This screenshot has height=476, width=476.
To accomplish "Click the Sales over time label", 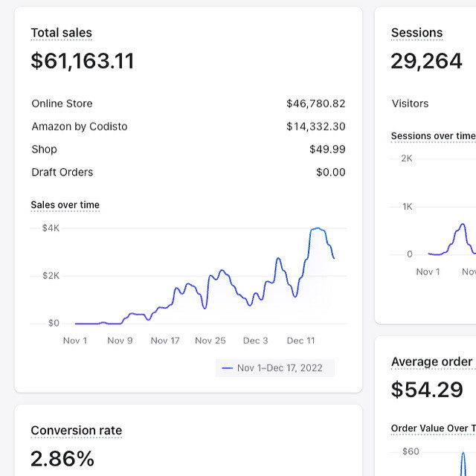I will pyautogui.click(x=65, y=205).
